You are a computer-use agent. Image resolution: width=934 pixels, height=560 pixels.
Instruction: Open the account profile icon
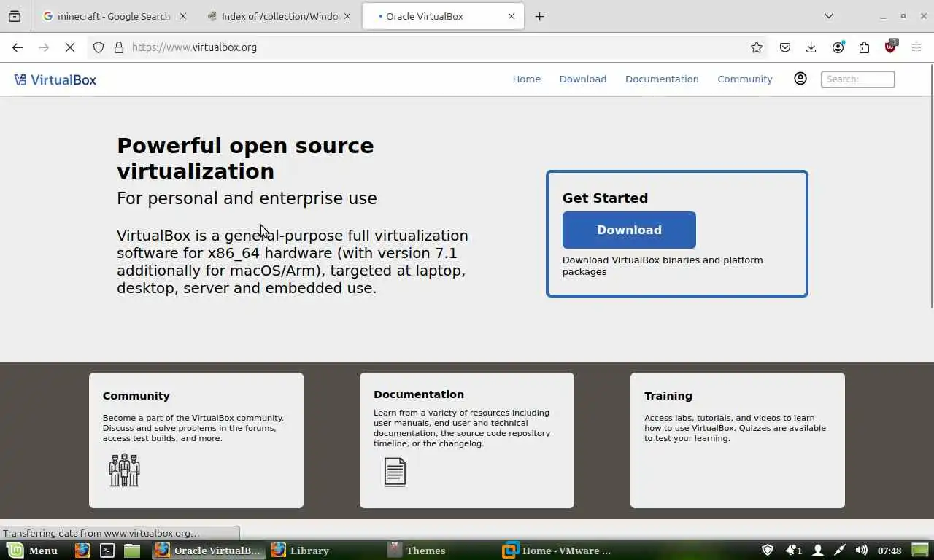(800, 79)
